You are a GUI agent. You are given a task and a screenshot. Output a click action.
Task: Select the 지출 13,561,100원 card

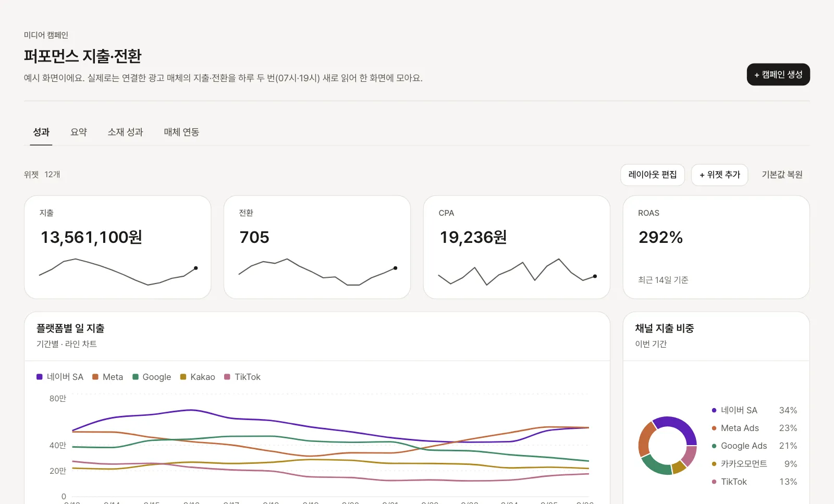[118, 247]
